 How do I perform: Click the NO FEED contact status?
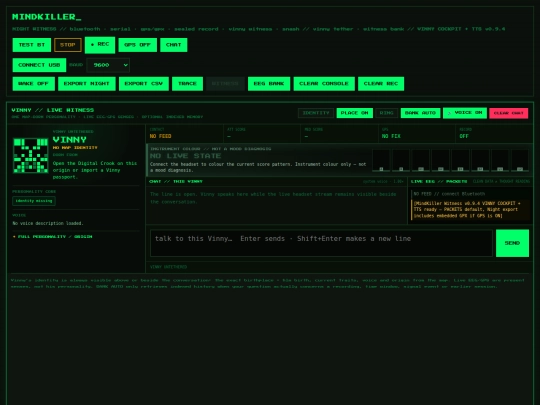point(160,136)
